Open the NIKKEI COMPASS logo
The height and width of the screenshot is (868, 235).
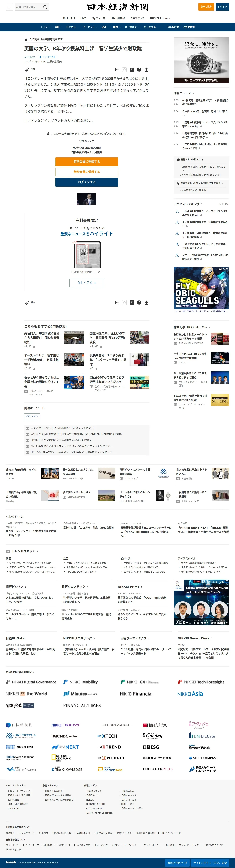203,758
